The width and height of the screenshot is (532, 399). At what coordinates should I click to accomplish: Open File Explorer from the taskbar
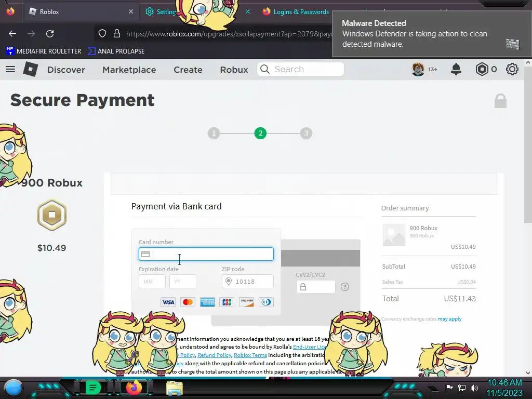[x=175, y=388]
